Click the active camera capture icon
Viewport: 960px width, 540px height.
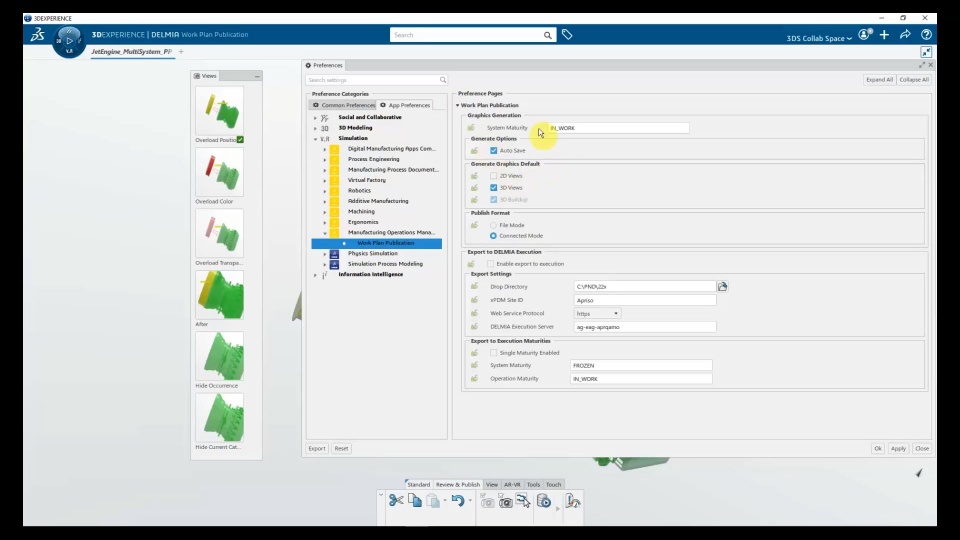click(505, 501)
